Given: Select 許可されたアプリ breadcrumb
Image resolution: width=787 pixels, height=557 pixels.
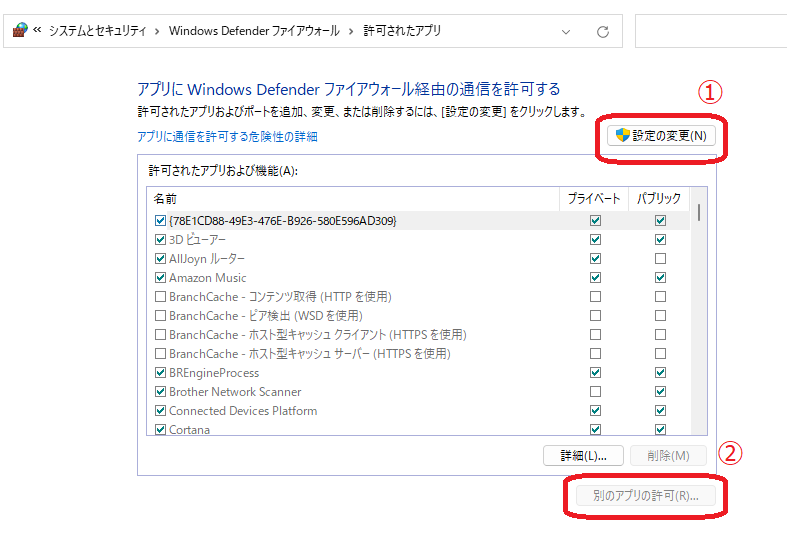Looking at the screenshot, I should (x=402, y=31).
